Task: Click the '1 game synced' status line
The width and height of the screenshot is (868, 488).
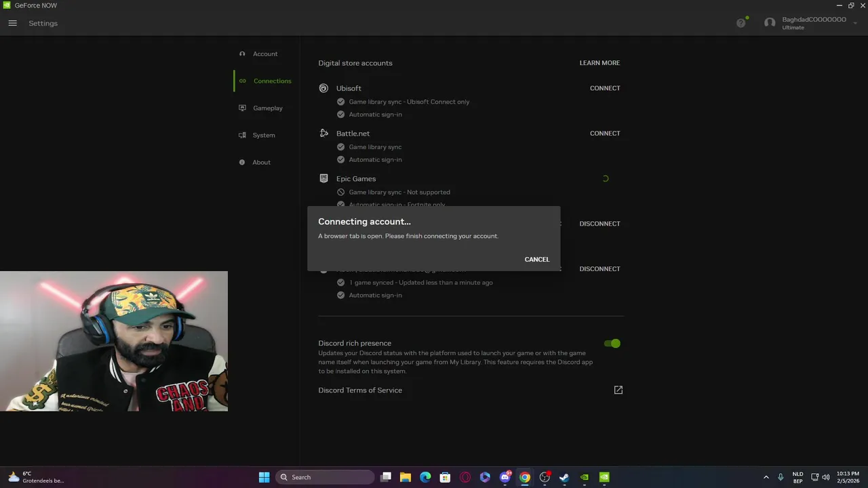Action: [420, 283]
